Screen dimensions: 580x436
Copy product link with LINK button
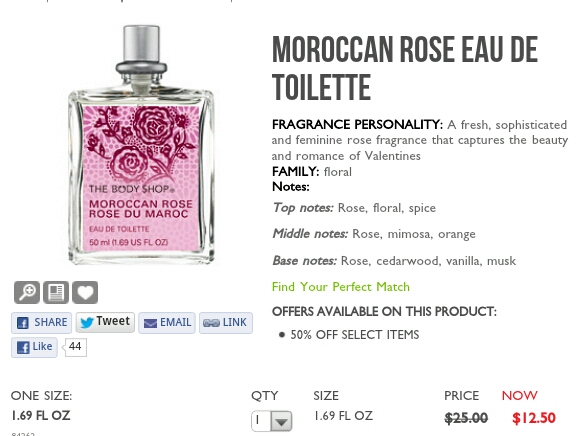click(226, 322)
